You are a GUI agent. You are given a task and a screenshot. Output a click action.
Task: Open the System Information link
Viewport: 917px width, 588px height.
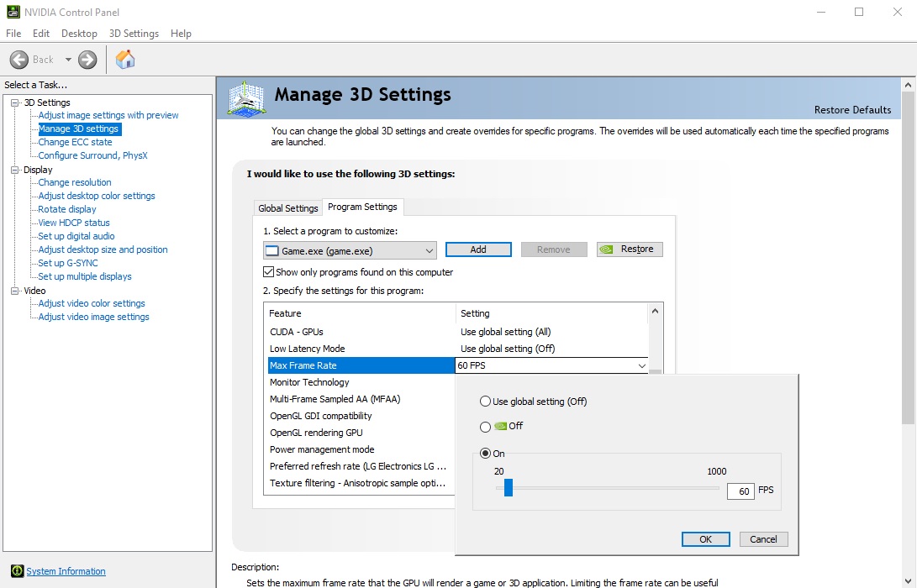[66, 571]
